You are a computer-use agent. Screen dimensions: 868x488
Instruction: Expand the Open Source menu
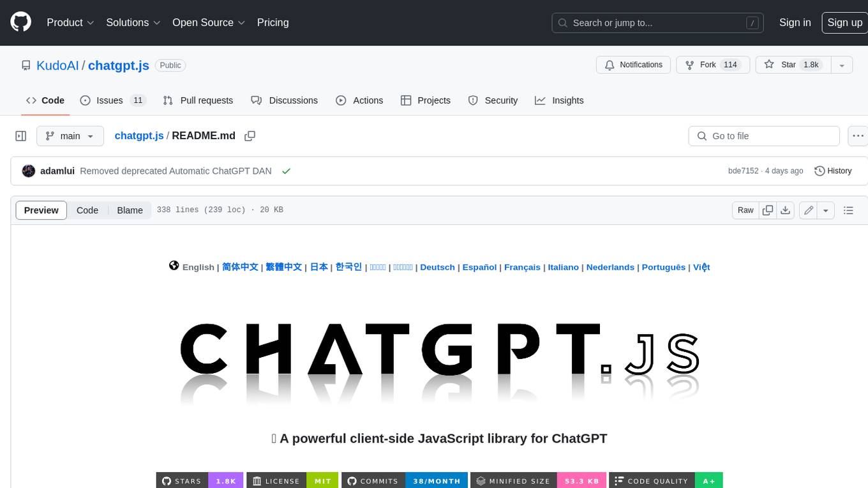coord(209,22)
